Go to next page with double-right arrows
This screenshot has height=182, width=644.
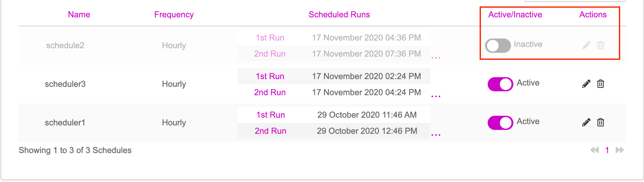(x=620, y=150)
